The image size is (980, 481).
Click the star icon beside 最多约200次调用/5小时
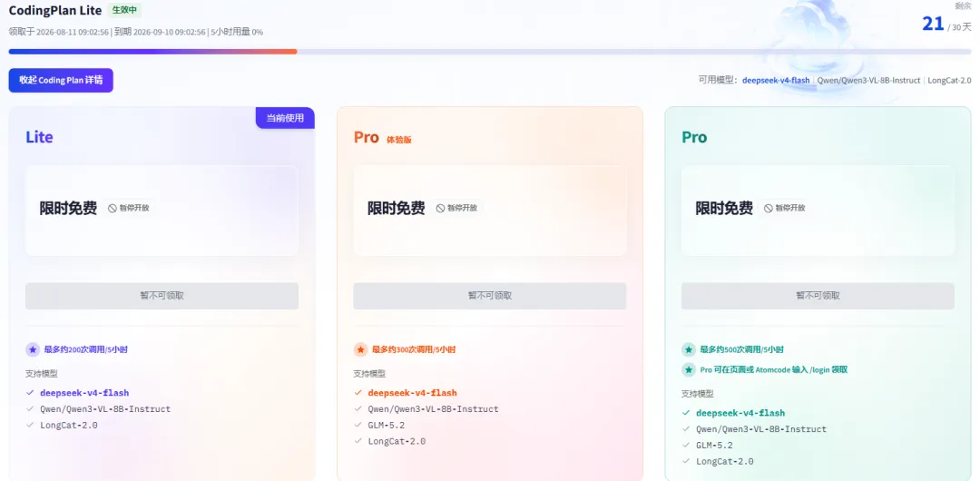coord(33,349)
